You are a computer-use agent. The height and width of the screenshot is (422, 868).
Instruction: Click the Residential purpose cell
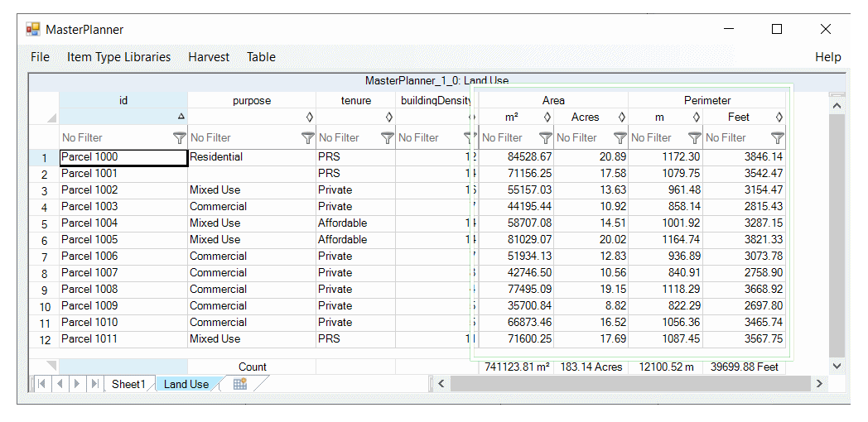click(x=252, y=157)
